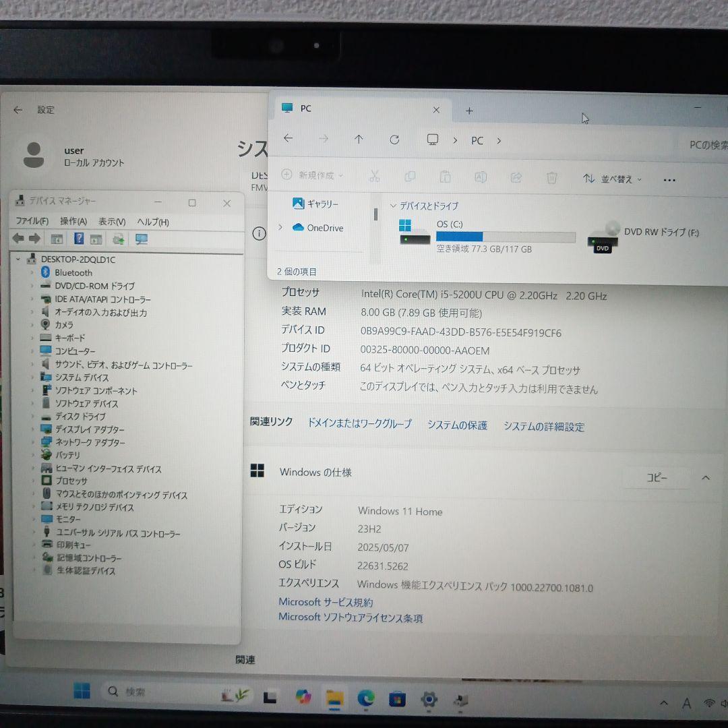The image size is (728, 728).
Task: Click the Paste clipboard icon
Action: (446, 177)
